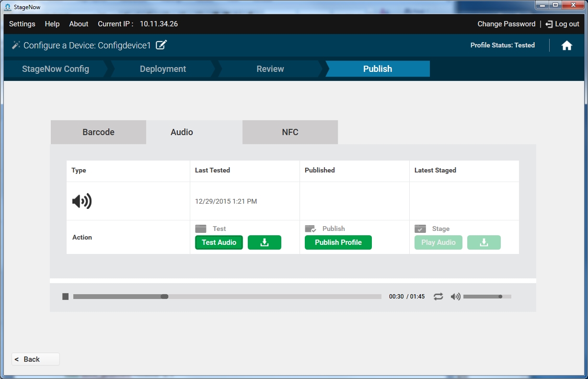Mute audio using the speaker volume icon
Image resolution: width=588 pixels, height=379 pixels.
(455, 297)
